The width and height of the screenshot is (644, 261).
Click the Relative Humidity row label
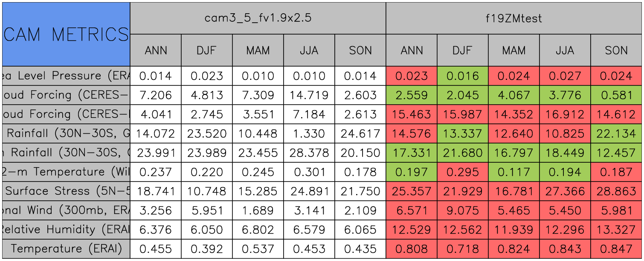[66, 229]
